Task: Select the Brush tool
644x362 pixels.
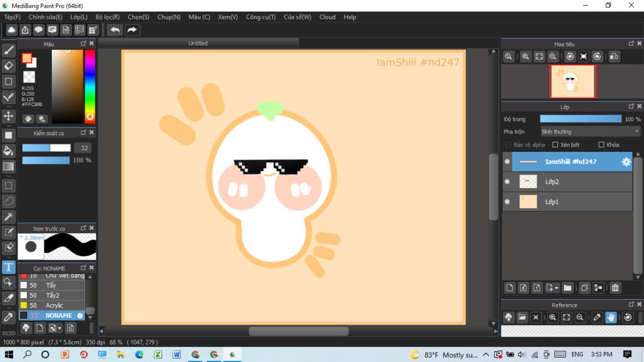Action: [x=9, y=50]
